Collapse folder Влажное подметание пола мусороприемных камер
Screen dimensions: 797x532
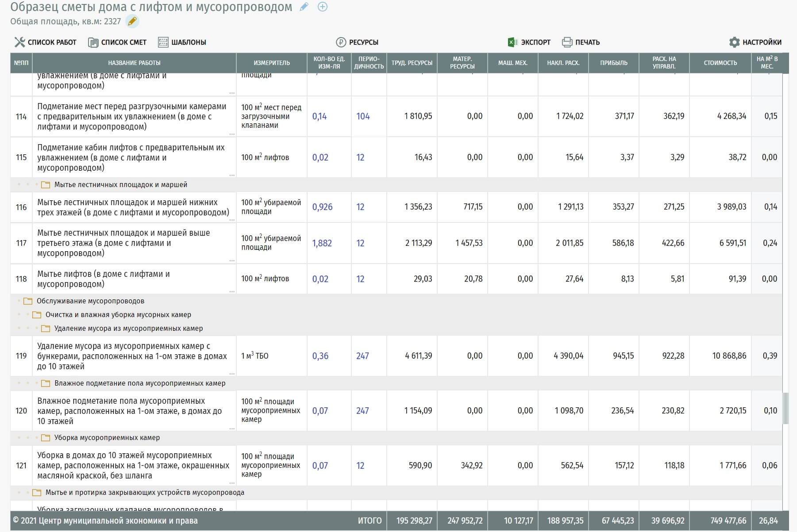pos(46,383)
